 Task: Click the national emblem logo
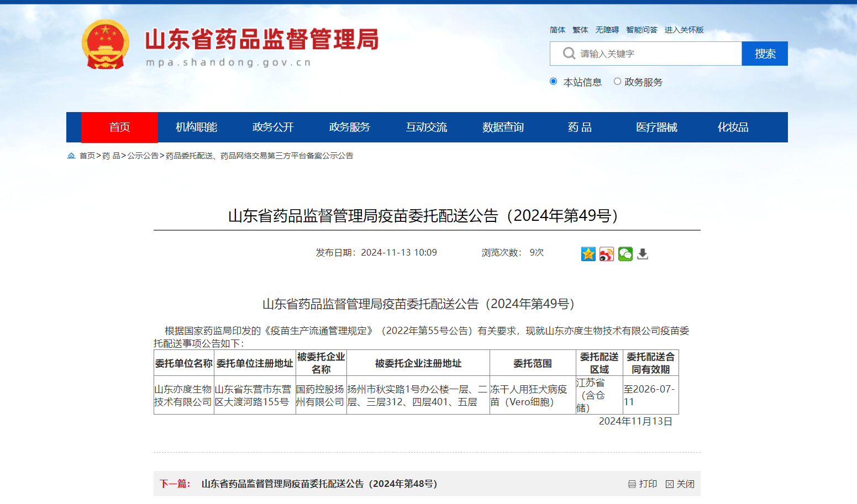click(x=106, y=45)
